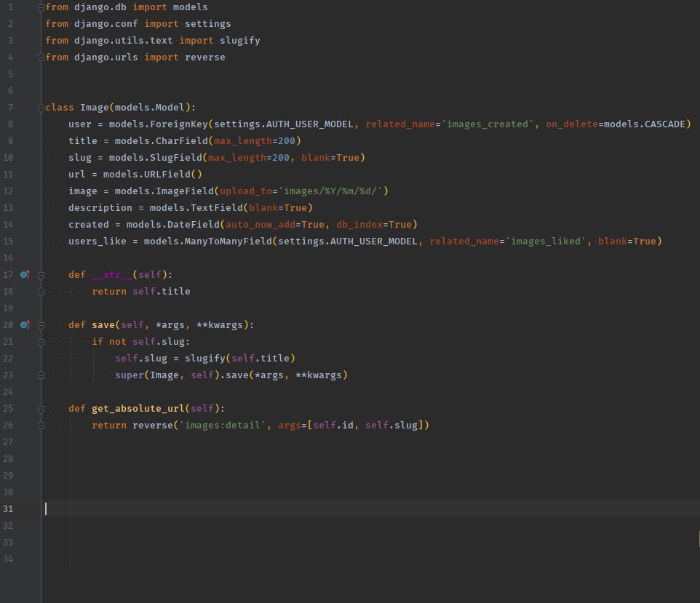The image size is (700, 603).
Task: Click 'ManyToManyField' on line 15
Action: point(228,241)
